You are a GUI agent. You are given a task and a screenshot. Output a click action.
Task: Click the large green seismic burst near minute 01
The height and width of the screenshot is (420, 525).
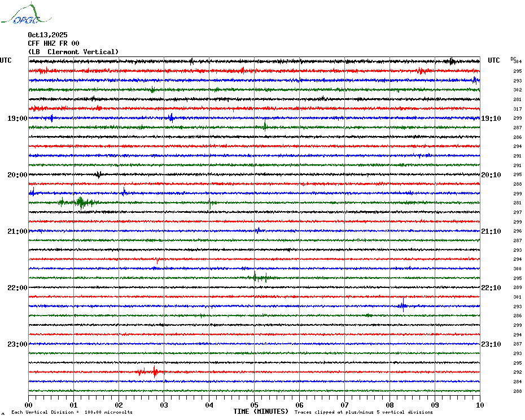tap(81, 203)
